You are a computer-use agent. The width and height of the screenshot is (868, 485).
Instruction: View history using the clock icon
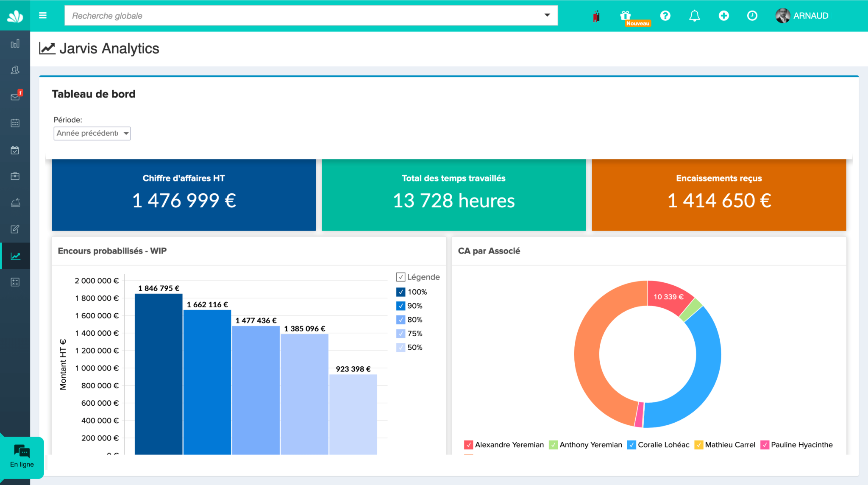click(752, 15)
